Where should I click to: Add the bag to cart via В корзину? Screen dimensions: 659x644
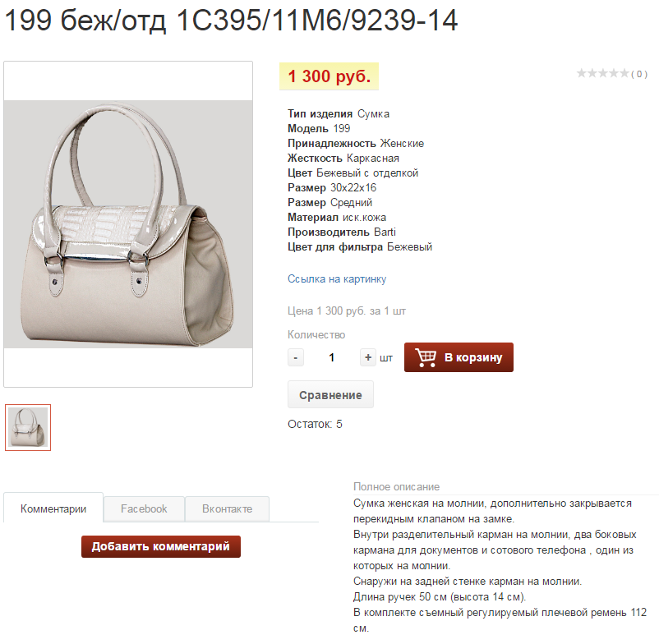pyautogui.click(x=459, y=357)
